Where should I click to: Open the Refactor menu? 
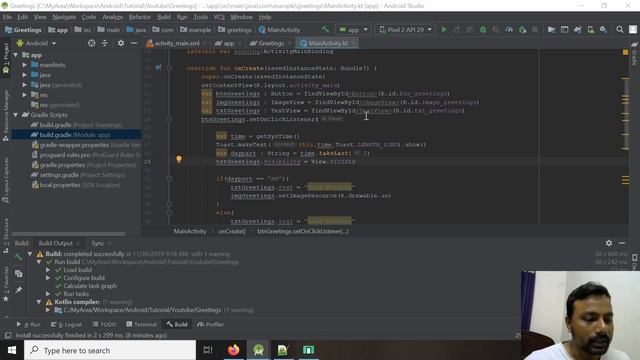[x=140, y=17]
